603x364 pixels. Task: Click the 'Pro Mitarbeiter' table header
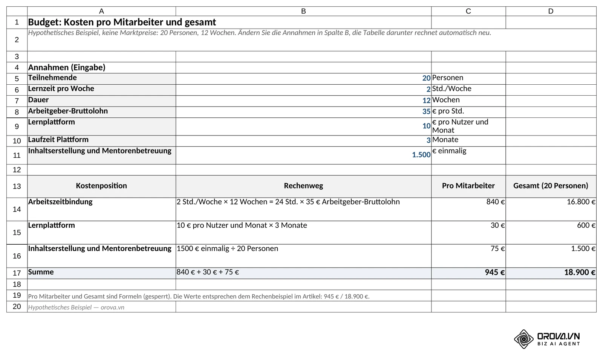pos(468,186)
